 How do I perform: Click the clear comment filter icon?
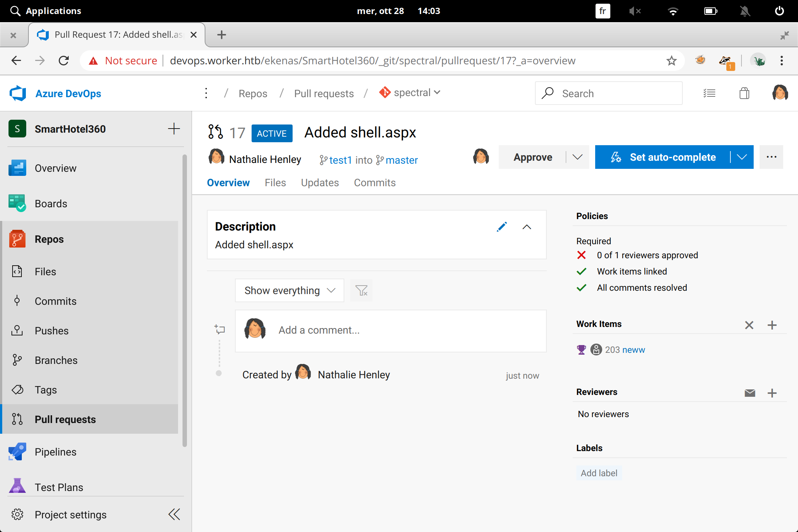coord(361,291)
